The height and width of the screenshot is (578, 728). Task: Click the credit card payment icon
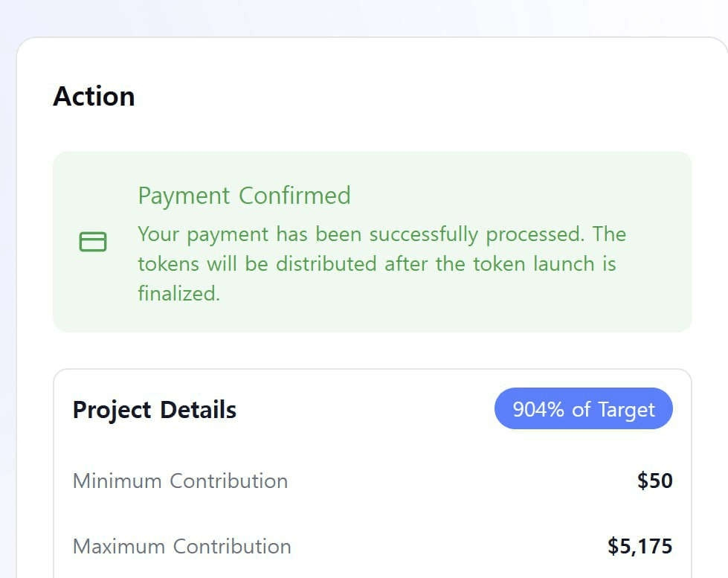coord(93,242)
